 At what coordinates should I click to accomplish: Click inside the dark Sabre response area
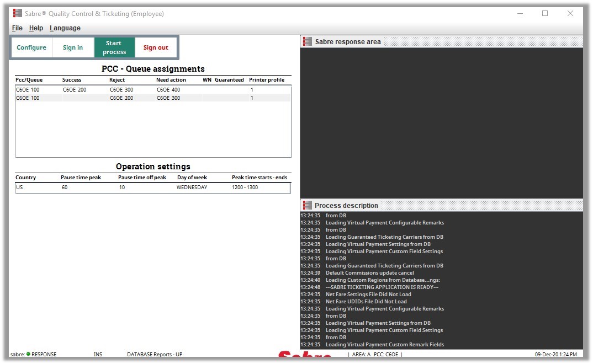pos(442,123)
